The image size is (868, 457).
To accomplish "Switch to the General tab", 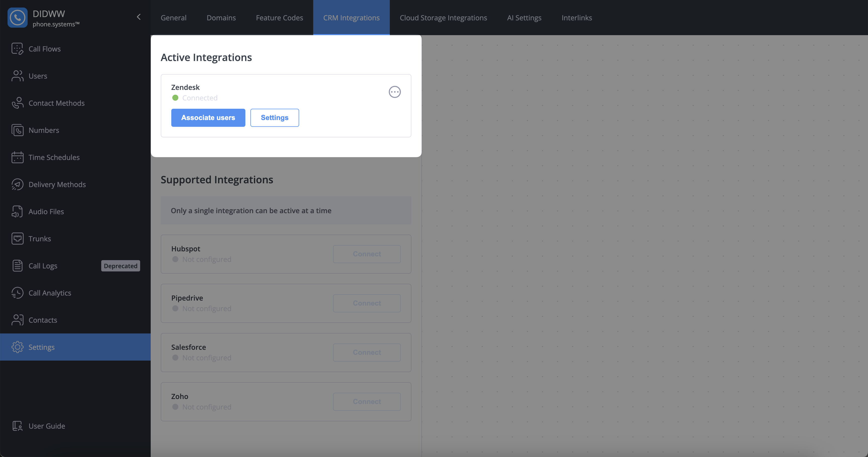I will pos(174,18).
